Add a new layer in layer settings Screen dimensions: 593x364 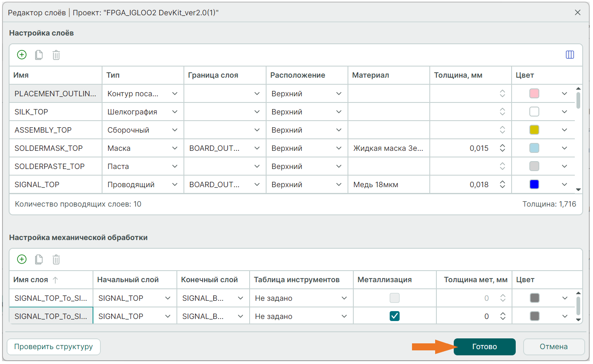22,55
